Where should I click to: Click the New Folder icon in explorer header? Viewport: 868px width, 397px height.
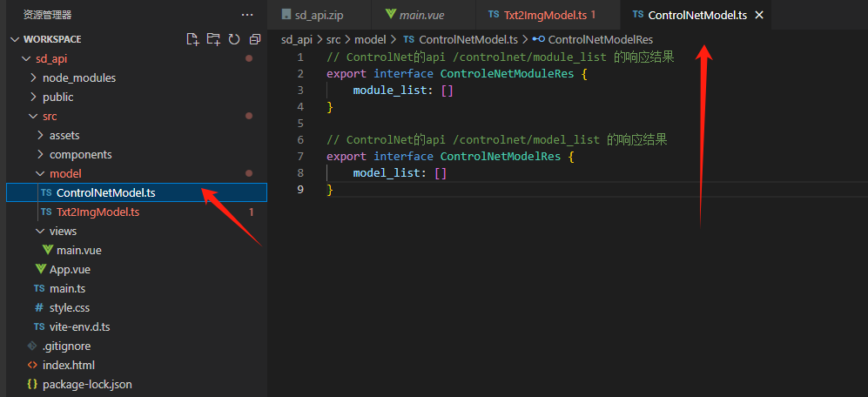213,39
